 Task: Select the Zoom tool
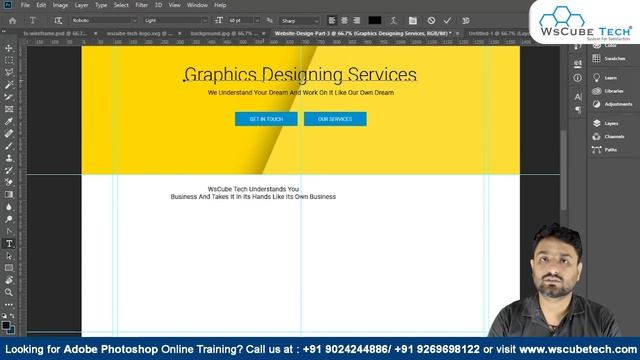click(9, 292)
